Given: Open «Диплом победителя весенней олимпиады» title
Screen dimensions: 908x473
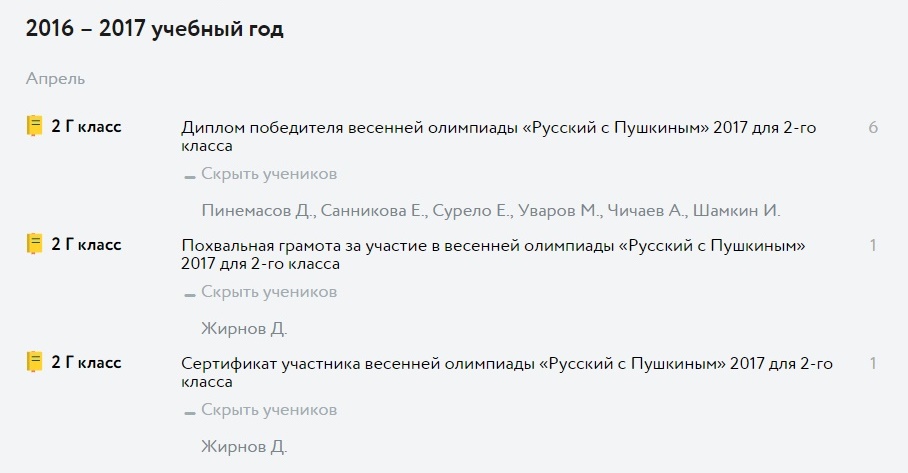Looking at the screenshot, I should (499, 136).
